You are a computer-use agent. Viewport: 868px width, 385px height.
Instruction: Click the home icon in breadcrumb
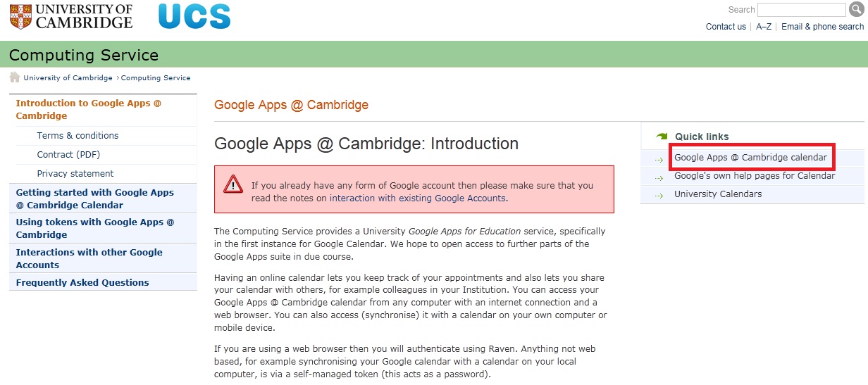coord(14,77)
